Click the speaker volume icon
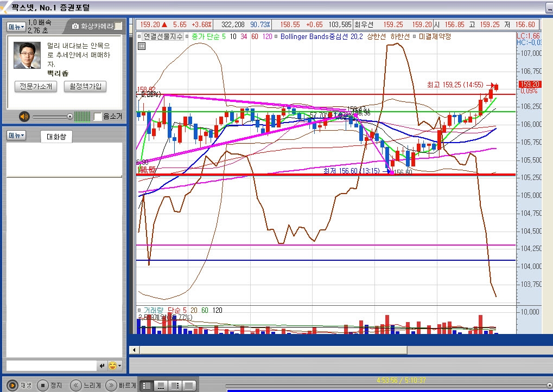 pos(24,116)
